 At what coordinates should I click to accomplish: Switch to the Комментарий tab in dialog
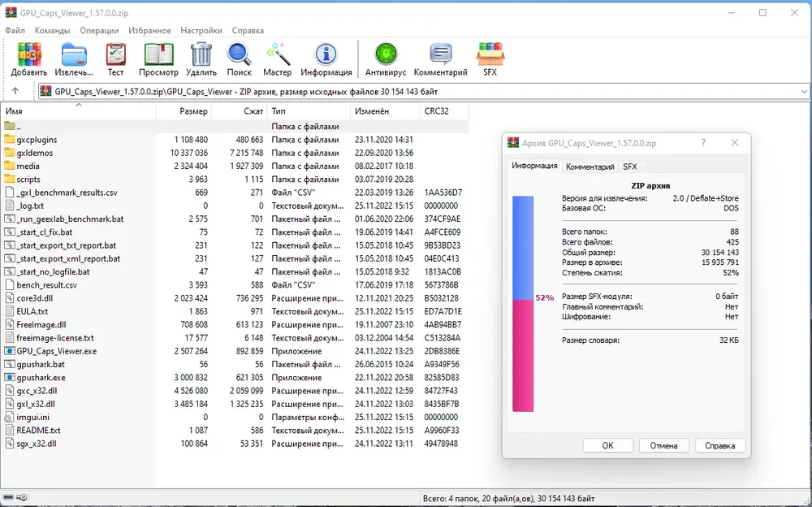[590, 167]
